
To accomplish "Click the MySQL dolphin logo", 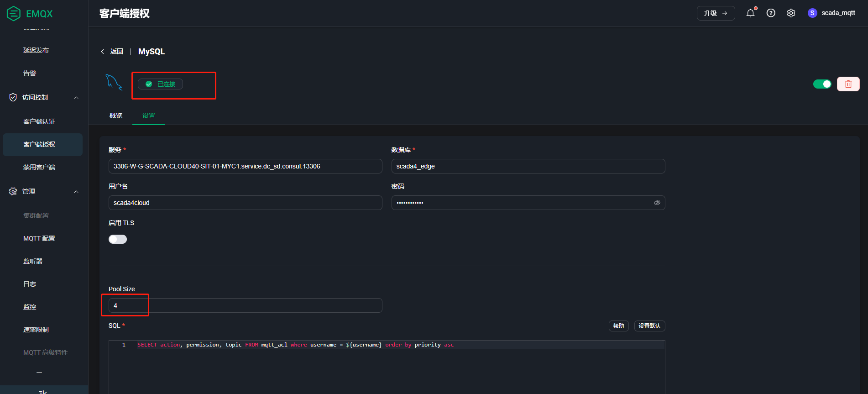I will 114,83.
